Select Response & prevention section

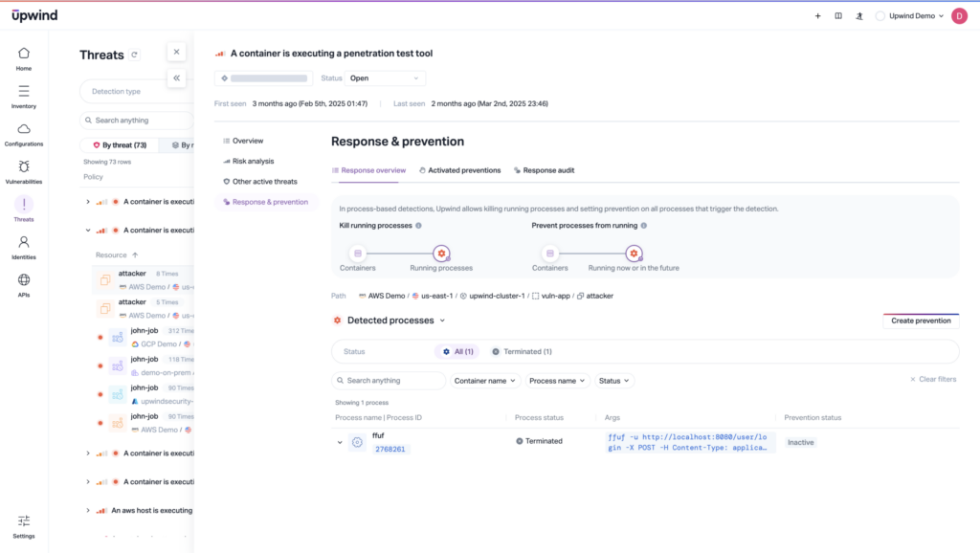coord(266,202)
